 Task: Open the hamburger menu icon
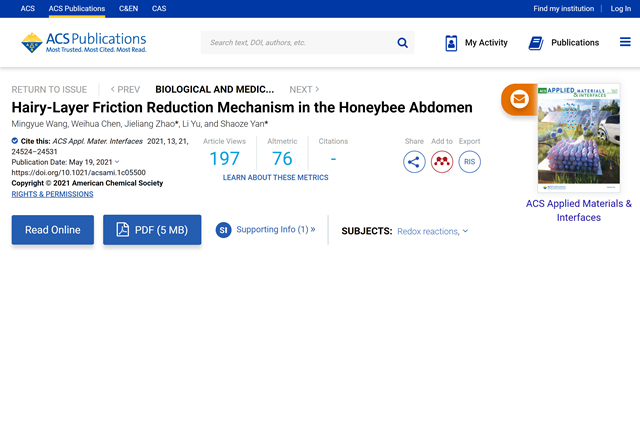pos(625,43)
